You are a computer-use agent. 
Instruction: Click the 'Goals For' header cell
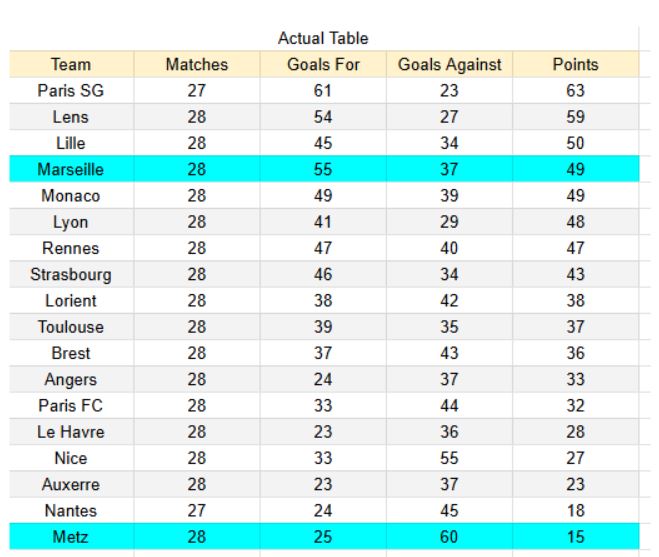(x=323, y=65)
